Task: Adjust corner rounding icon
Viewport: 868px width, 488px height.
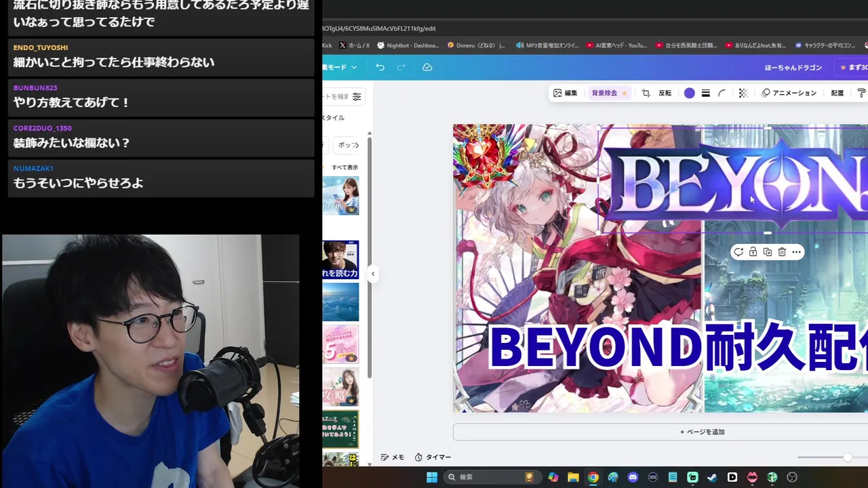Action: click(x=722, y=93)
